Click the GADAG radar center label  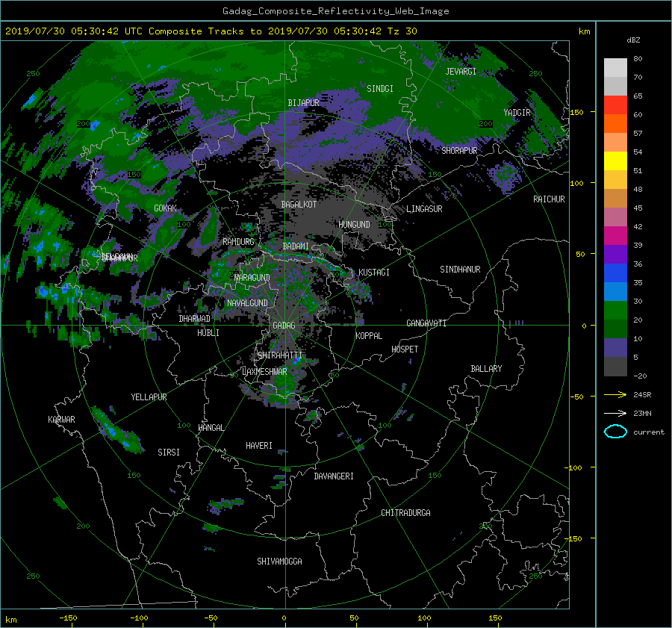point(284,326)
